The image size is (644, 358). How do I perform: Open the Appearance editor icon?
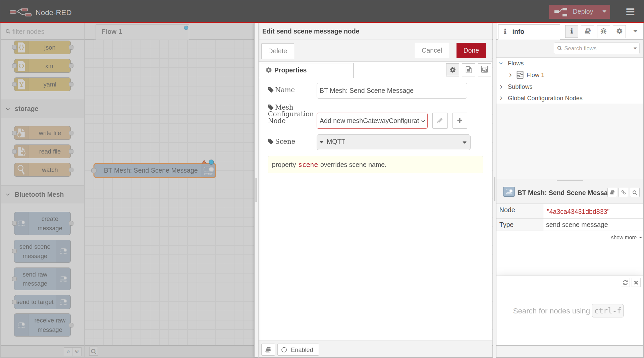pos(484,70)
